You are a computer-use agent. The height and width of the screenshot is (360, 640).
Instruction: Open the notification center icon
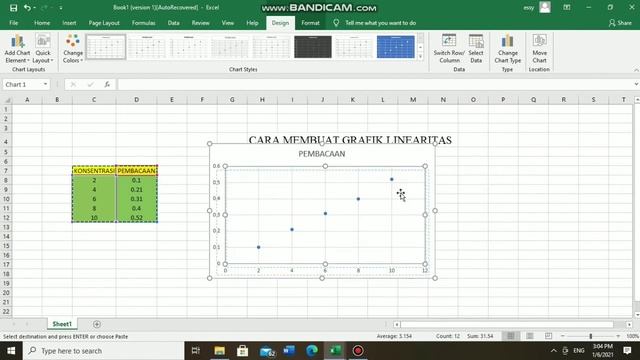[627, 351]
